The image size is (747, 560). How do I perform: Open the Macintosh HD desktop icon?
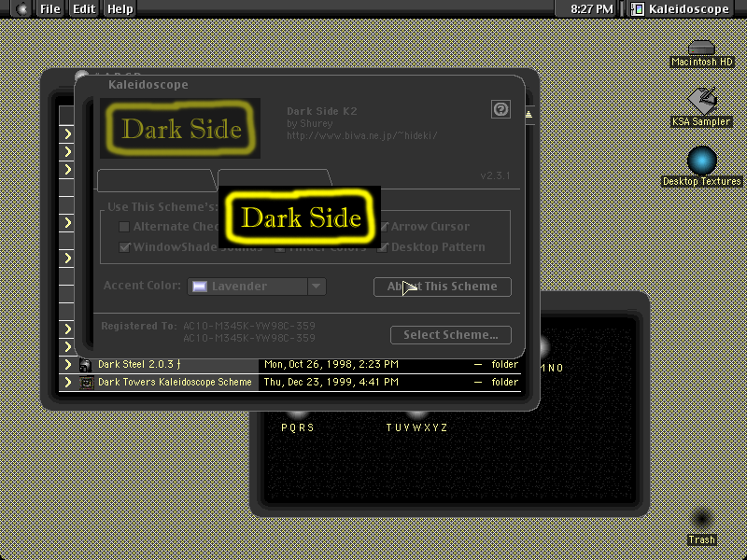click(x=701, y=49)
